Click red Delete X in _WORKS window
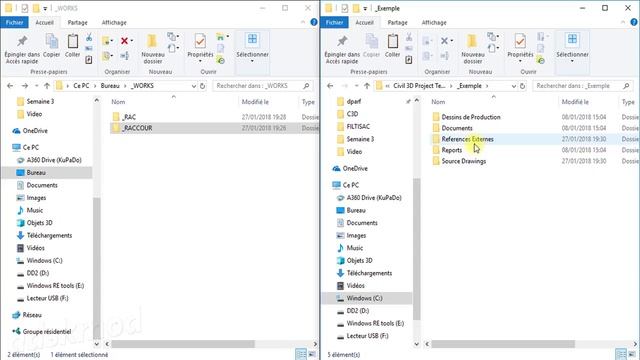The width and height of the screenshot is (640, 360). [x=124, y=40]
